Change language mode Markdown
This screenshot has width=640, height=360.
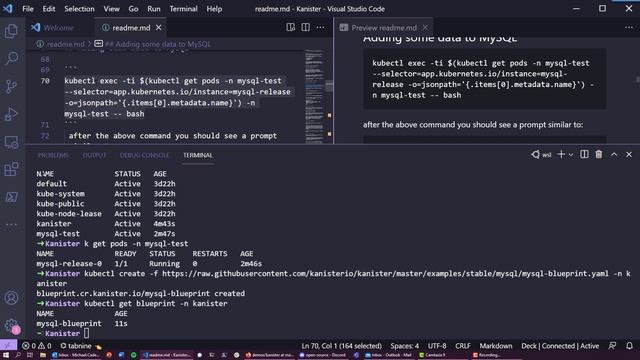[496, 346]
